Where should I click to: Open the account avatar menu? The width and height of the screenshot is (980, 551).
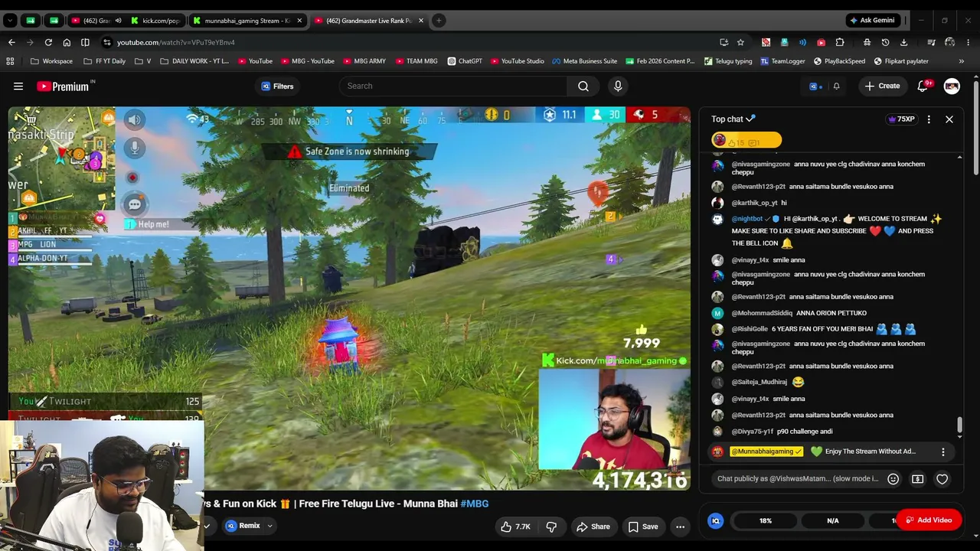(952, 86)
